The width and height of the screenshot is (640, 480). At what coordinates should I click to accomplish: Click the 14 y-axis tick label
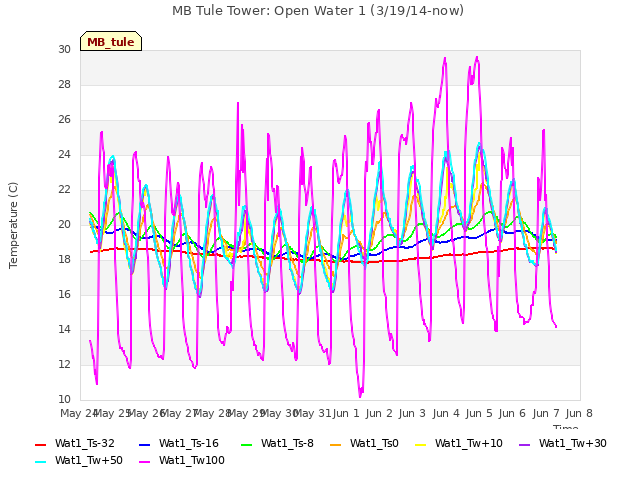tap(64, 330)
